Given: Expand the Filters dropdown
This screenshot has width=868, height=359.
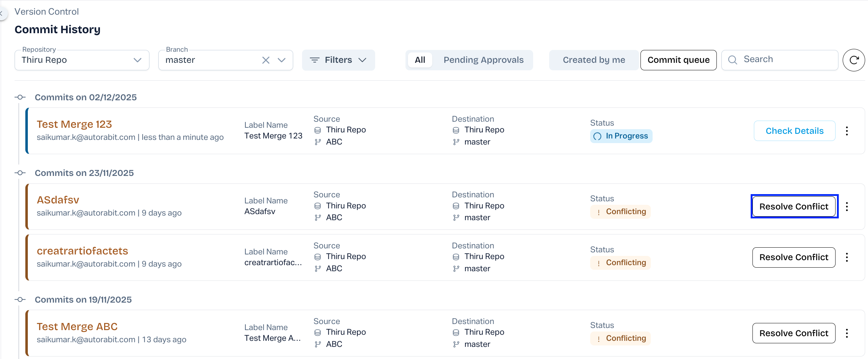Looking at the screenshot, I should (x=338, y=60).
